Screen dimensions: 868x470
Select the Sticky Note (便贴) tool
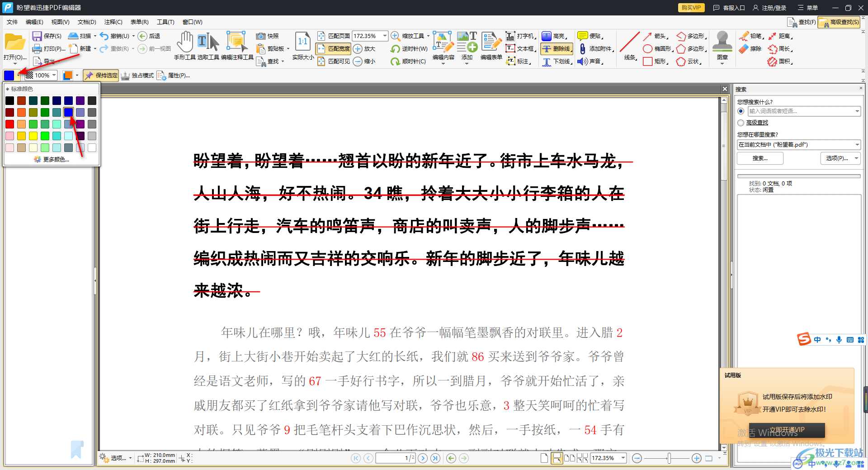pyautogui.click(x=590, y=36)
